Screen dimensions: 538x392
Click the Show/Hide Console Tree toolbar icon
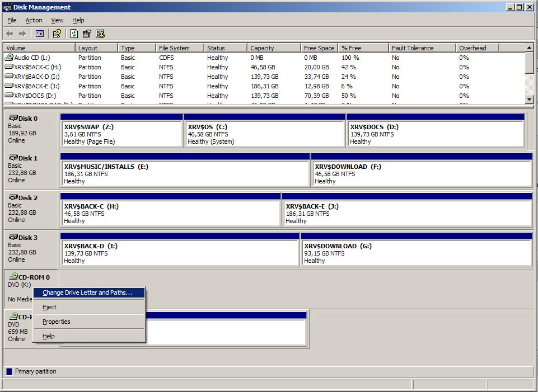tap(40, 34)
